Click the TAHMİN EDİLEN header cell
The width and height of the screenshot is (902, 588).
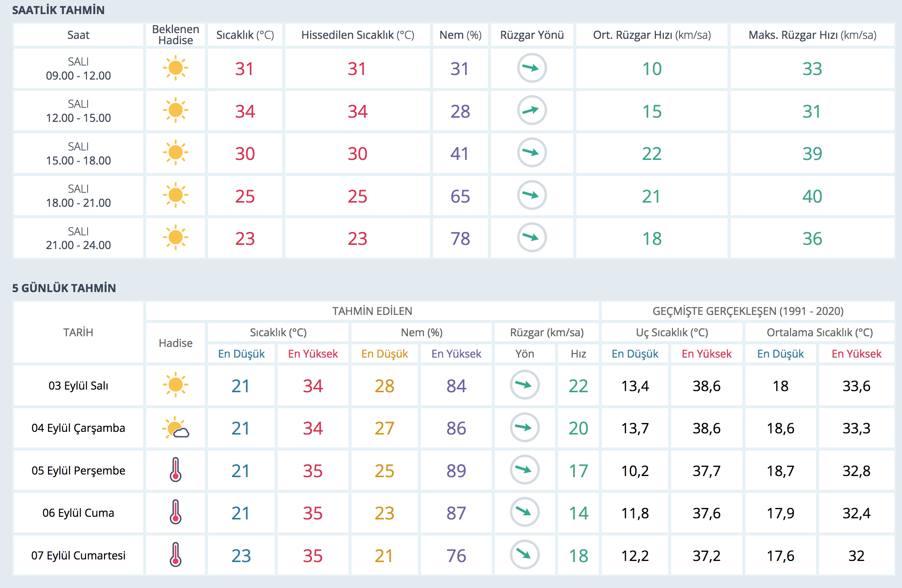[372, 311]
